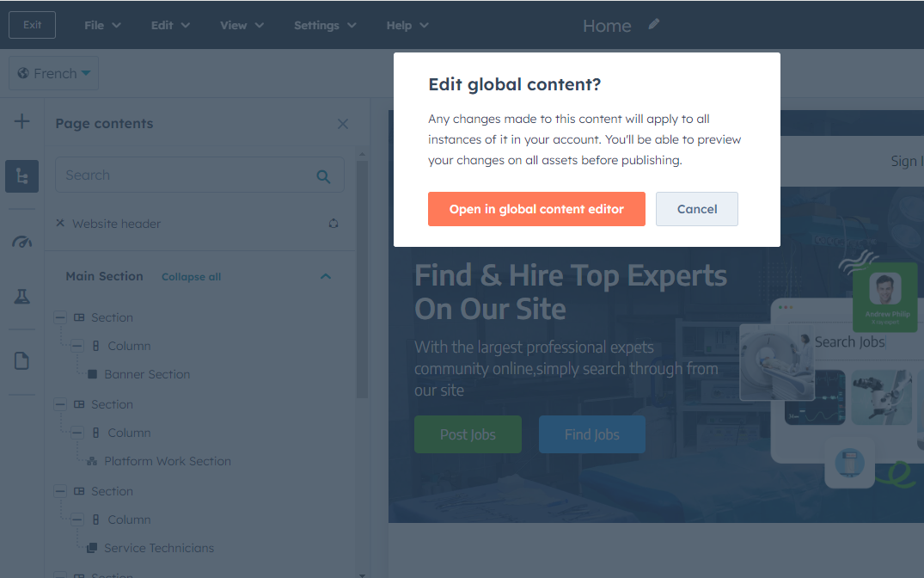Select the Platform Work Section module
Screen dimensions: 924x578
point(168,461)
